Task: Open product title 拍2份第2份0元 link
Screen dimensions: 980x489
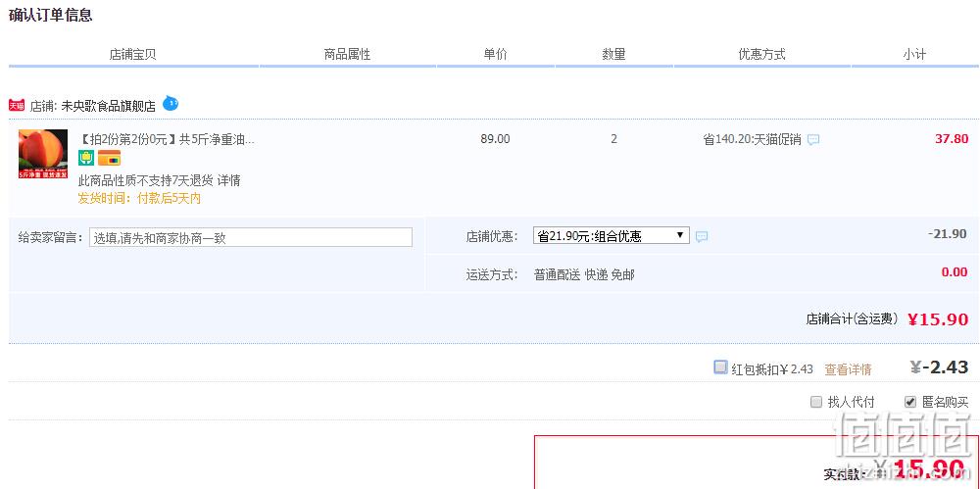Action: [167, 139]
